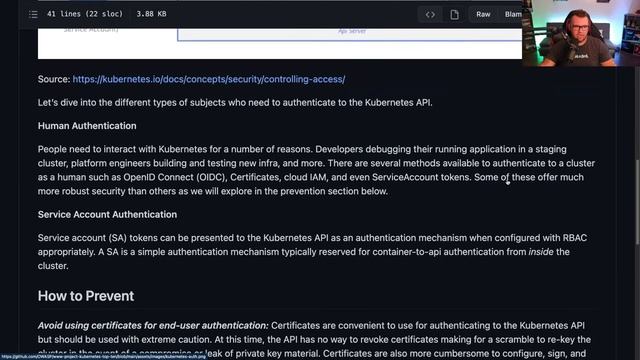
Task: Open the Raw file view
Action: tap(483, 14)
